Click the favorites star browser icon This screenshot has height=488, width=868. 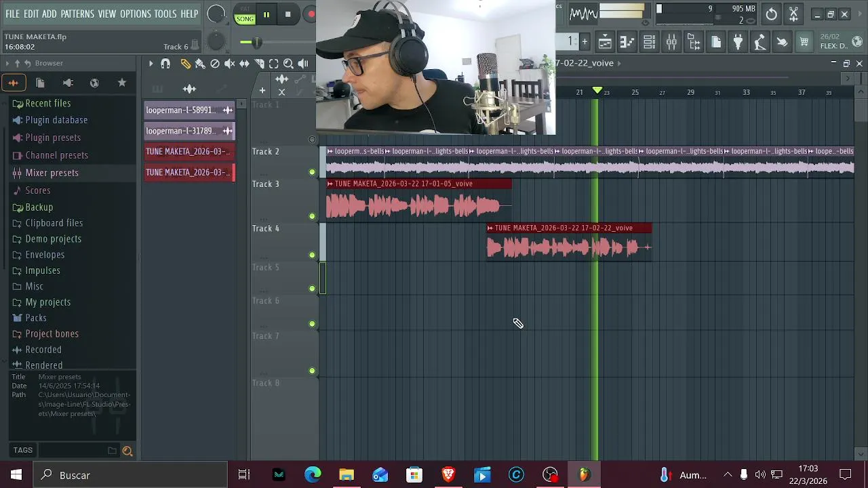122,83
